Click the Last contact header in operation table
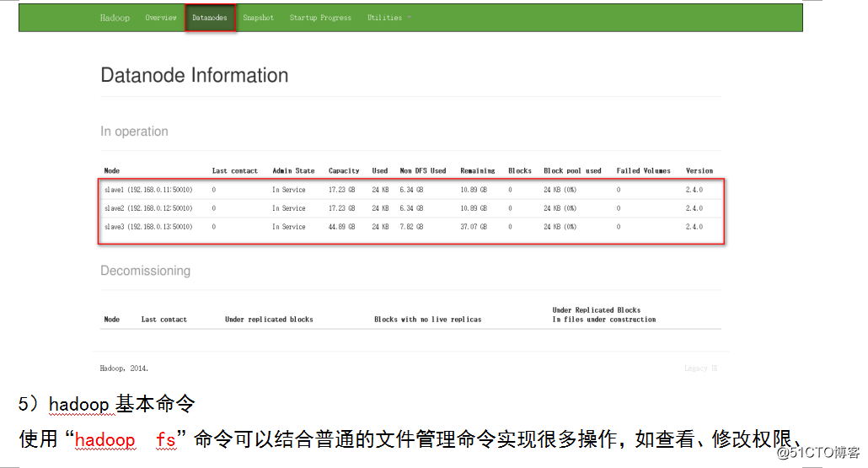Screen dimensions: 868x468 [x=235, y=170]
